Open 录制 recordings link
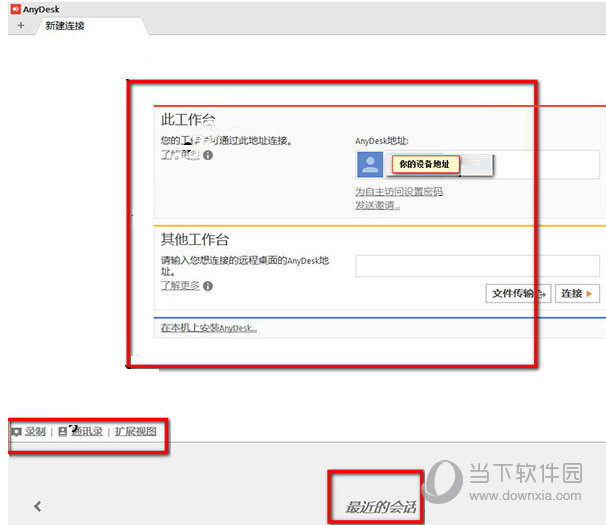 point(35,431)
